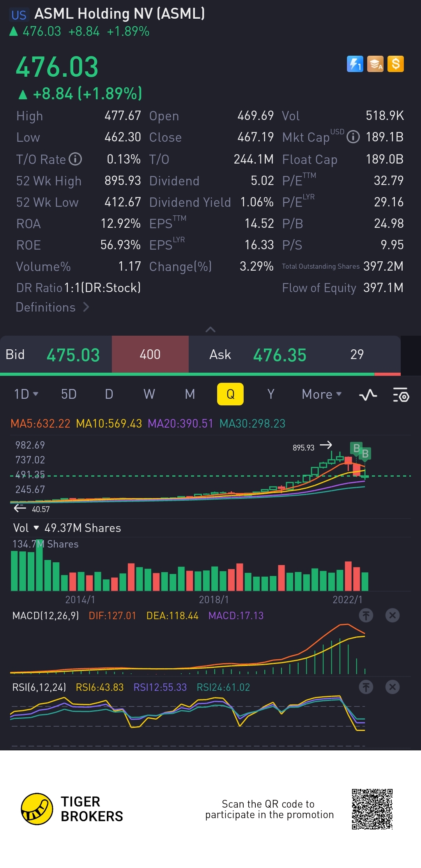
Task: Switch to M monthly chart tab
Action: [190, 394]
